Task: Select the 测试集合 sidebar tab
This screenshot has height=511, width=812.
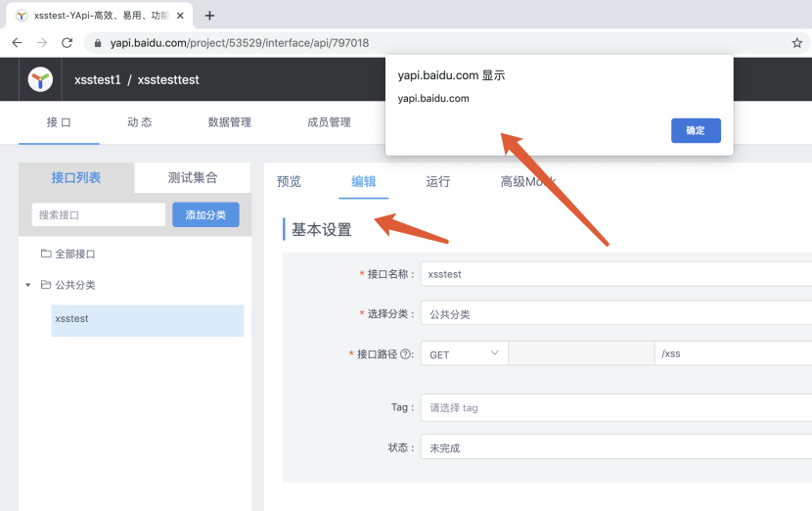Action: point(193,178)
